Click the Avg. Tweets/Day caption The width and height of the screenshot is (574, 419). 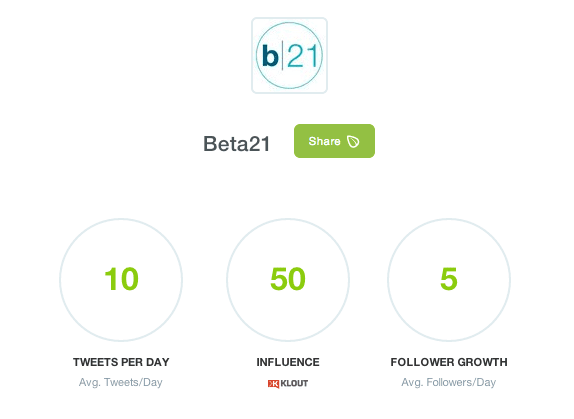pos(121,382)
